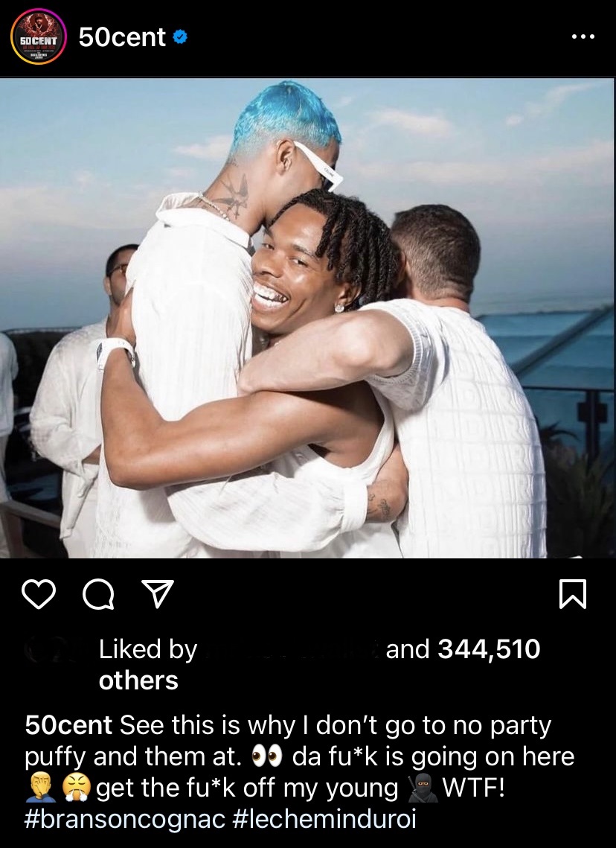Share the post via paper plane icon
The height and width of the screenshot is (848, 616).
(157, 594)
